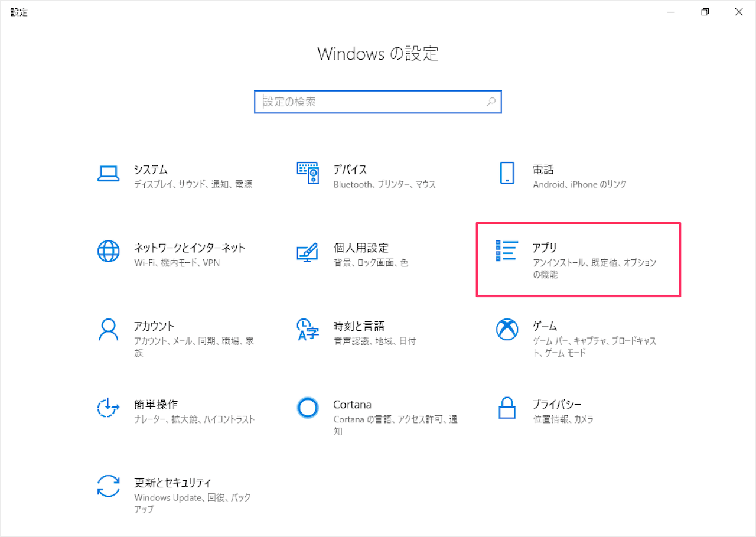Open 時刻と言語 heading
This screenshot has width=756, height=537.
(x=359, y=326)
